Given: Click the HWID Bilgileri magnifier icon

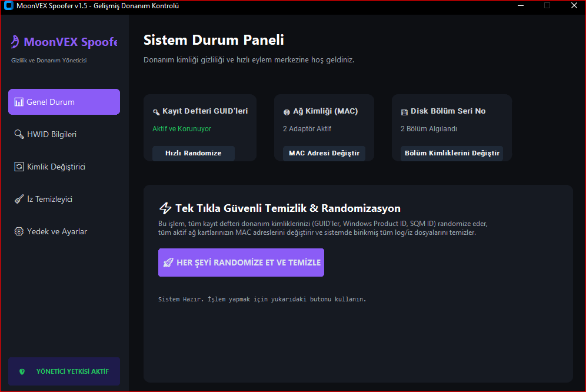Looking at the screenshot, I should click(x=19, y=134).
